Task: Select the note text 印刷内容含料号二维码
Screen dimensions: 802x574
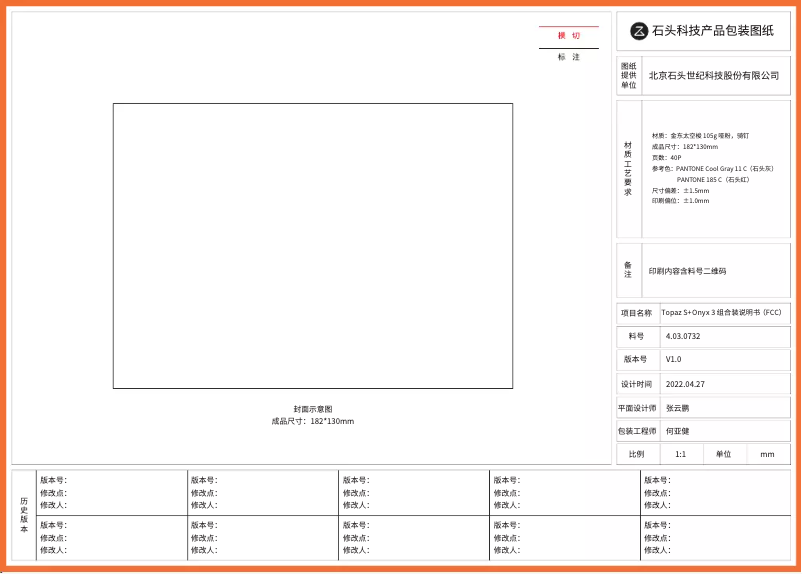Action: click(x=687, y=271)
